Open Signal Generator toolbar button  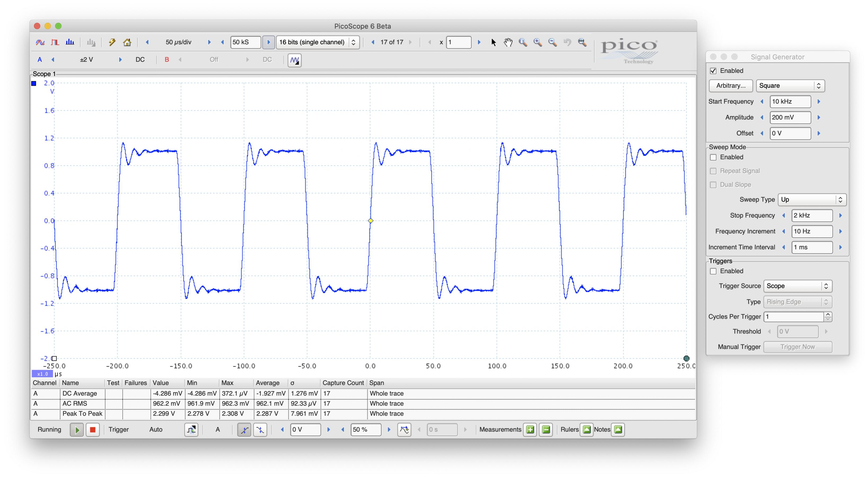[x=294, y=60]
